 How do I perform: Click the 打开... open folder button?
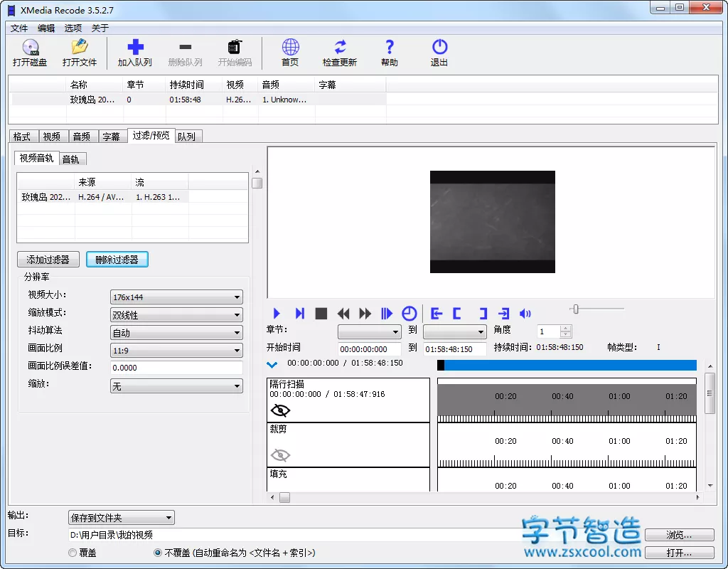(679, 553)
